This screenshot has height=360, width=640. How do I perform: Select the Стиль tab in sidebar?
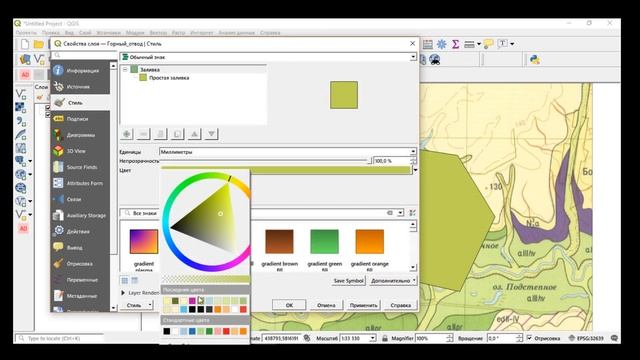point(80,103)
